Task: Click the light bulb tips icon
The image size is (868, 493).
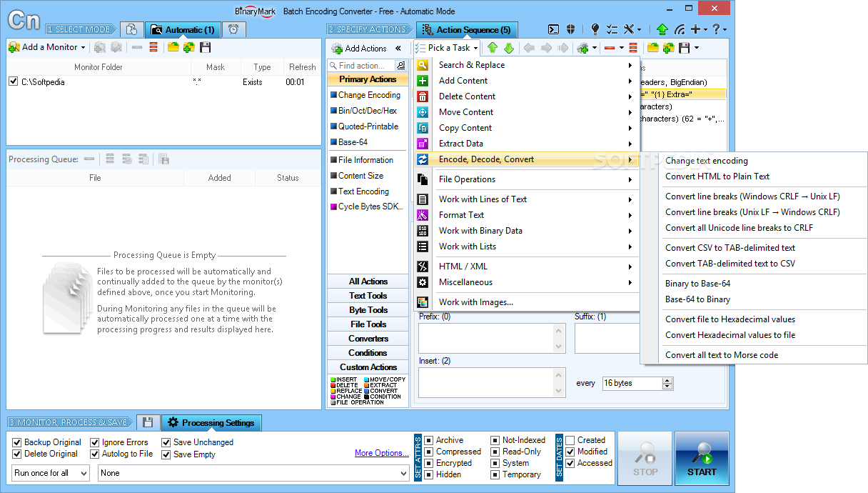Action: point(595,29)
